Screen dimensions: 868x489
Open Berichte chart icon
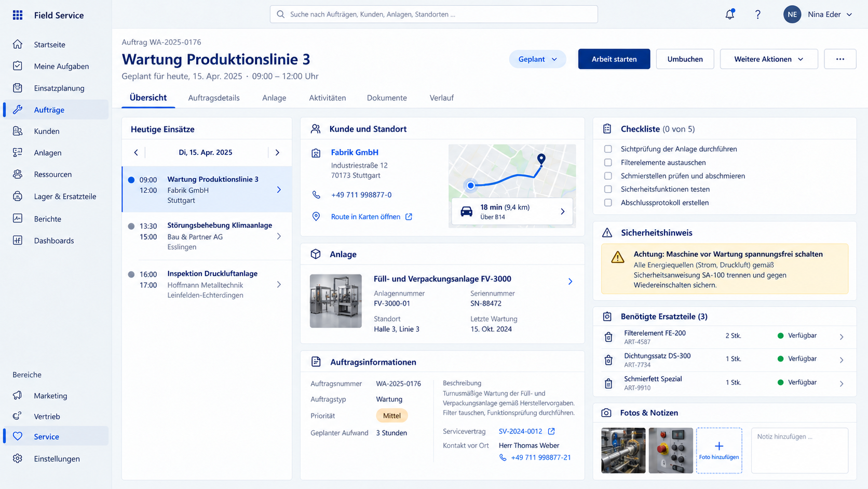18,218
